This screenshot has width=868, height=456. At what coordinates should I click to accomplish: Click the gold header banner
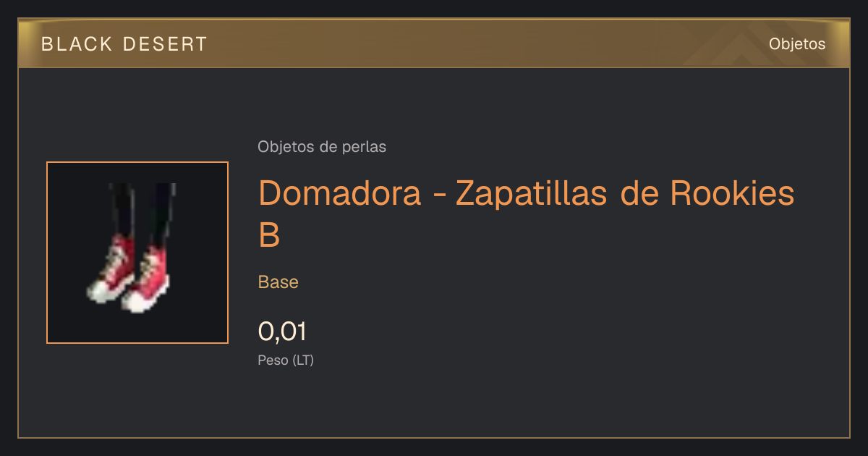click(x=434, y=43)
